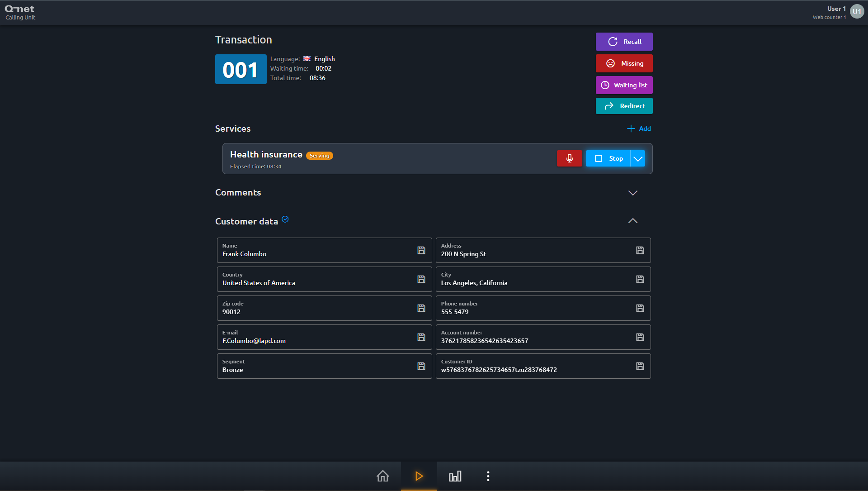The image size is (868, 491).
Task: Save the Segment field with its disk icon
Action: 421,366
